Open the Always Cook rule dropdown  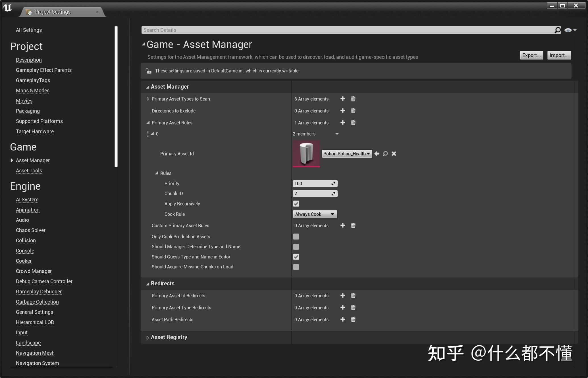(315, 214)
